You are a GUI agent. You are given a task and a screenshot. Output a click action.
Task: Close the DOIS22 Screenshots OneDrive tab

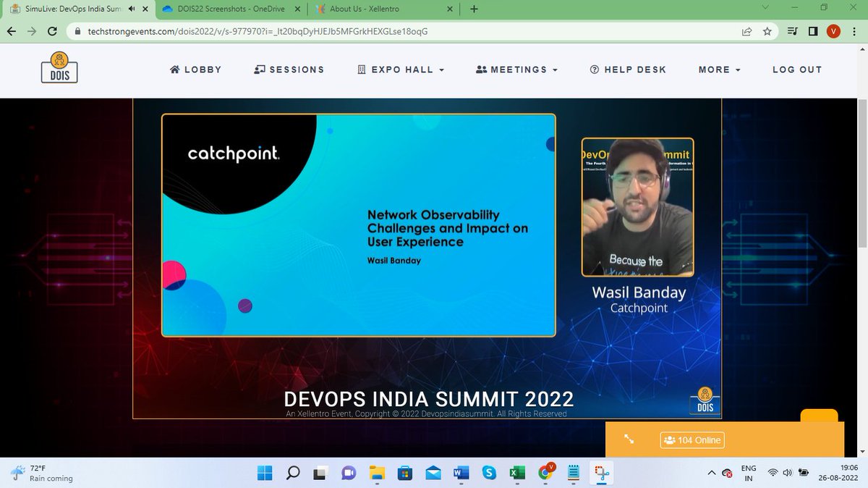[x=298, y=9]
